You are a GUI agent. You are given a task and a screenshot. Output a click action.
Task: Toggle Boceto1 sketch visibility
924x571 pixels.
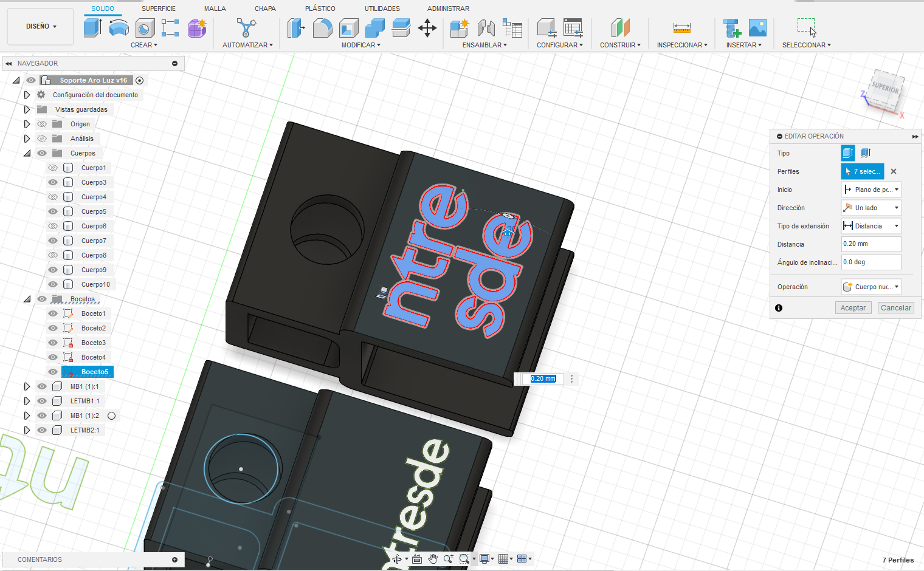tap(53, 313)
